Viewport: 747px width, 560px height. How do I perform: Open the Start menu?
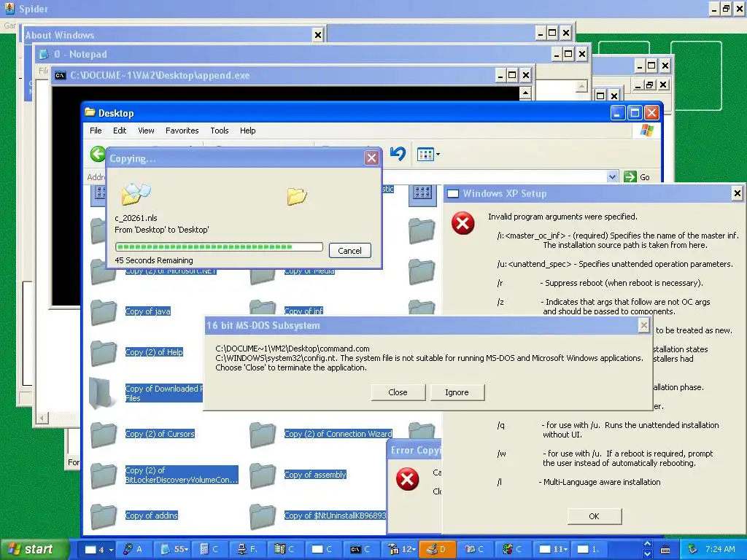(x=34, y=549)
